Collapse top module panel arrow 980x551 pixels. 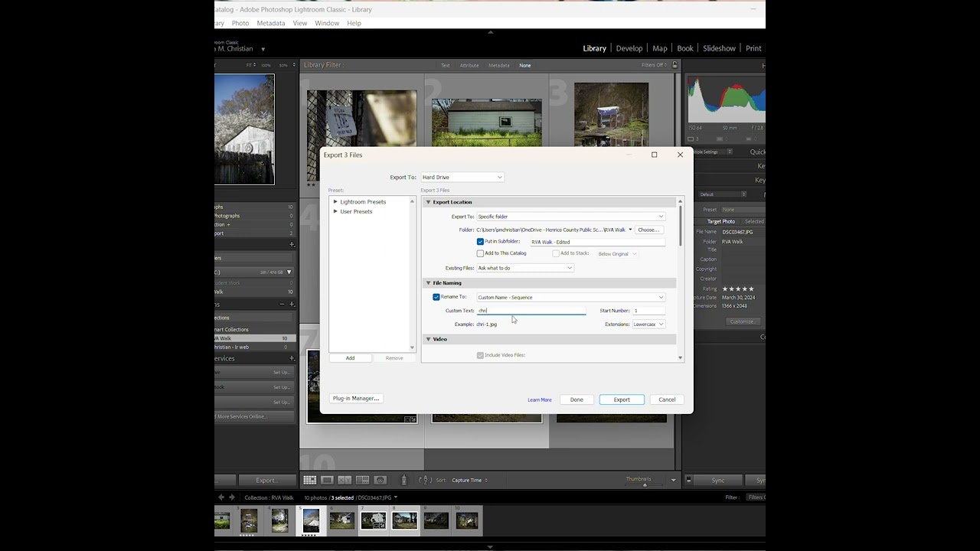(x=490, y=32)
